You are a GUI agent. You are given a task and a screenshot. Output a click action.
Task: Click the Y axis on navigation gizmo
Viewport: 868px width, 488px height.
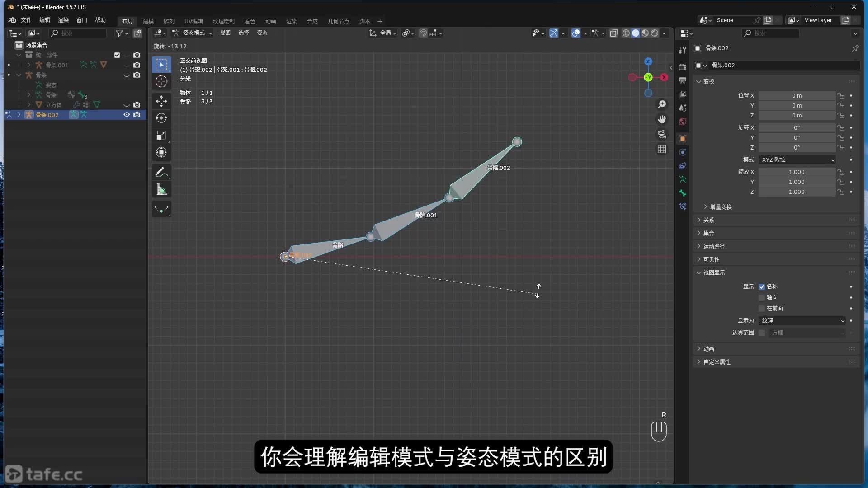point(648,77)
